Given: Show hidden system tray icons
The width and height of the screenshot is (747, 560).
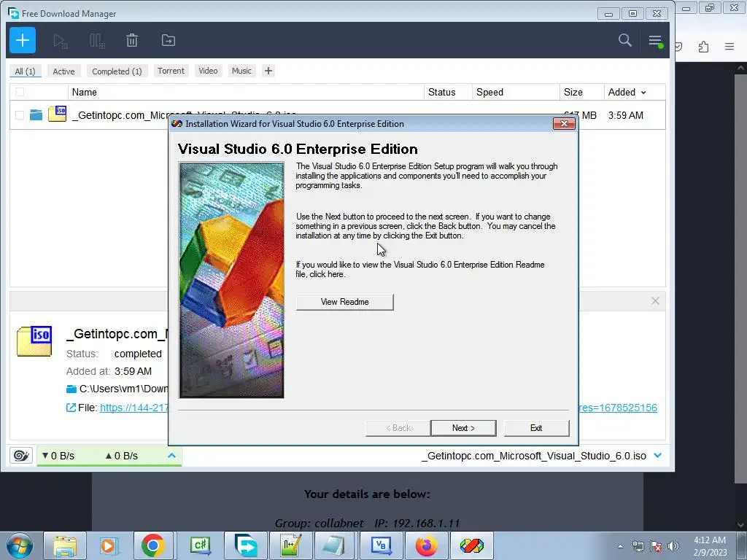Looking at the screenshot, I should [620, 546].
